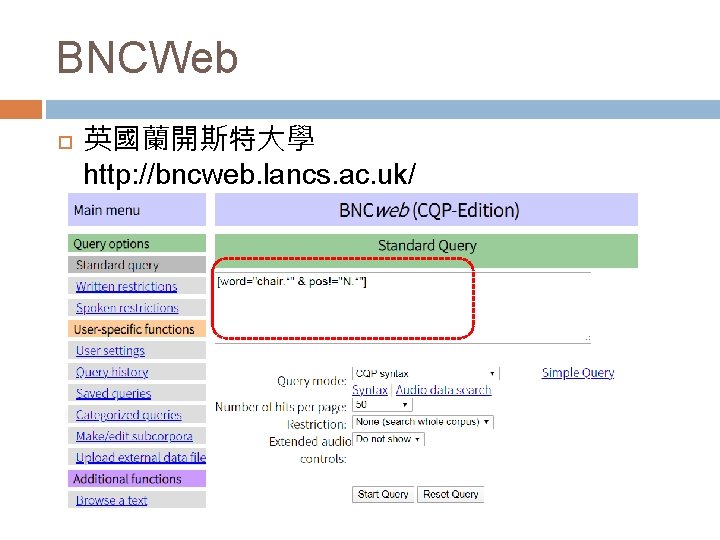This screenshot has height=540, width=720.
Task: Open User settings
Action: (110, 350)
